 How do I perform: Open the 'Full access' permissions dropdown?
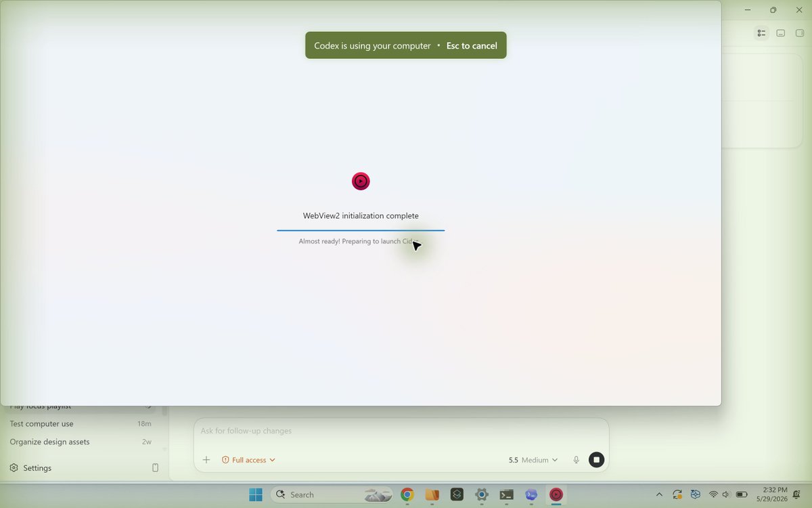(248, 460)
